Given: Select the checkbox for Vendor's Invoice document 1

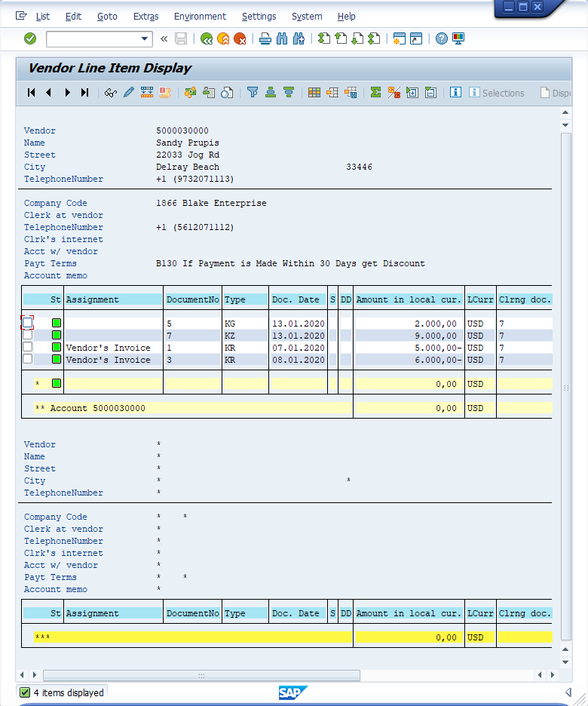Looking at the screenshot, I should (28, 347).
